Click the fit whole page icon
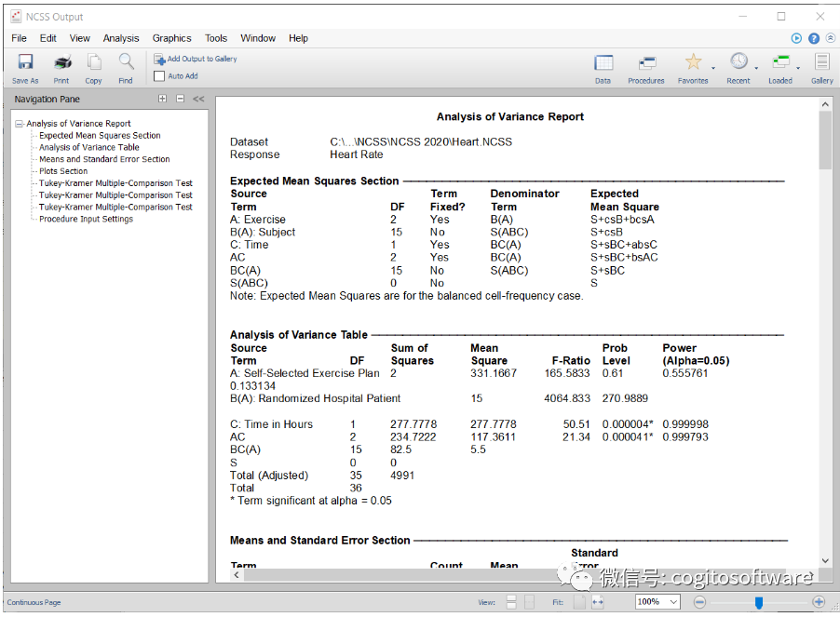This screenshot has width=840, height=617. tap(579, 602)
